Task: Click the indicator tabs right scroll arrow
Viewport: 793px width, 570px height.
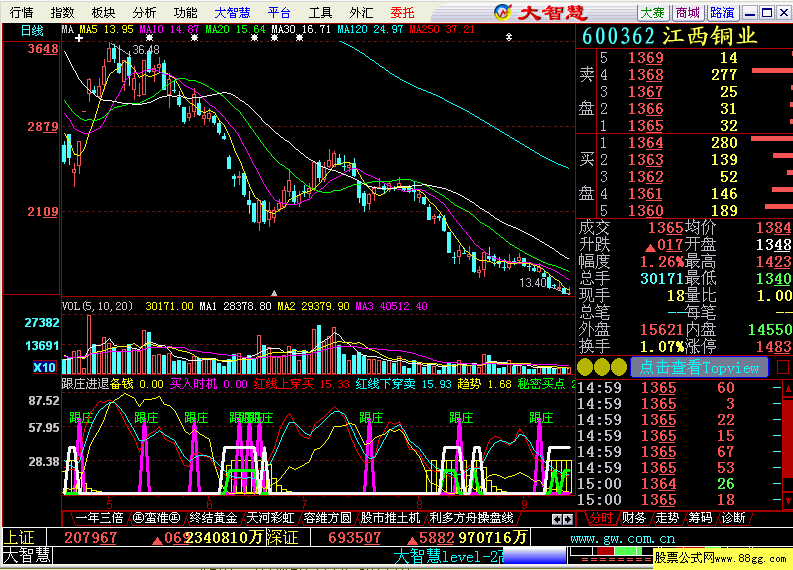Action: (x=568, y=519)
